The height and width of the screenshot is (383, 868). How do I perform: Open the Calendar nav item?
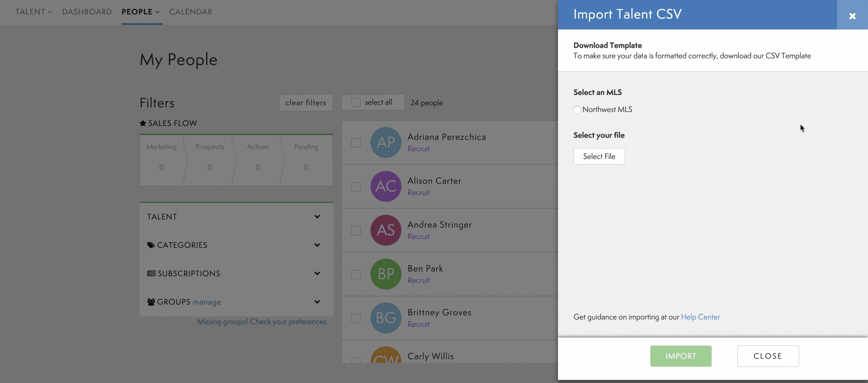(x=191, y=12)
